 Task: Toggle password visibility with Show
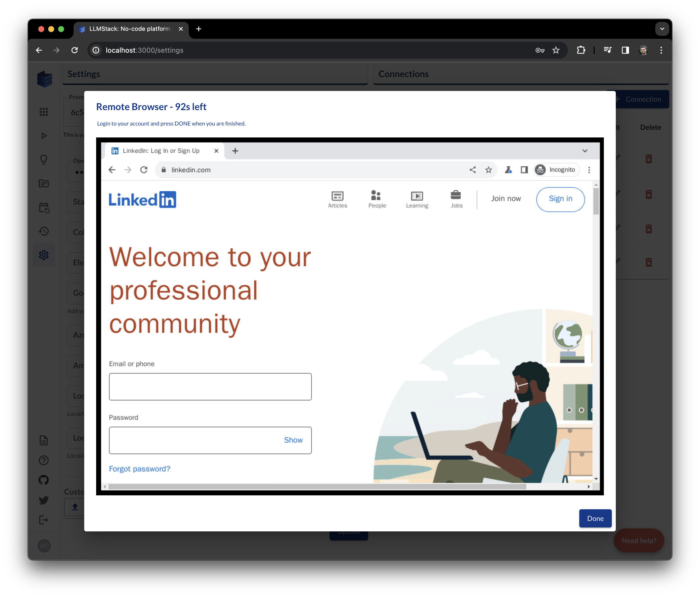click(293, 440)
